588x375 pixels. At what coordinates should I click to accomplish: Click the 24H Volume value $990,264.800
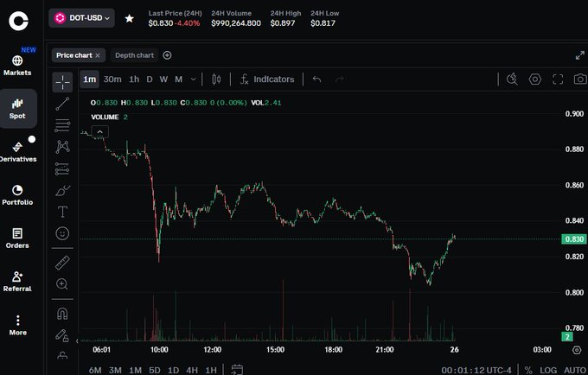(236, 23)
